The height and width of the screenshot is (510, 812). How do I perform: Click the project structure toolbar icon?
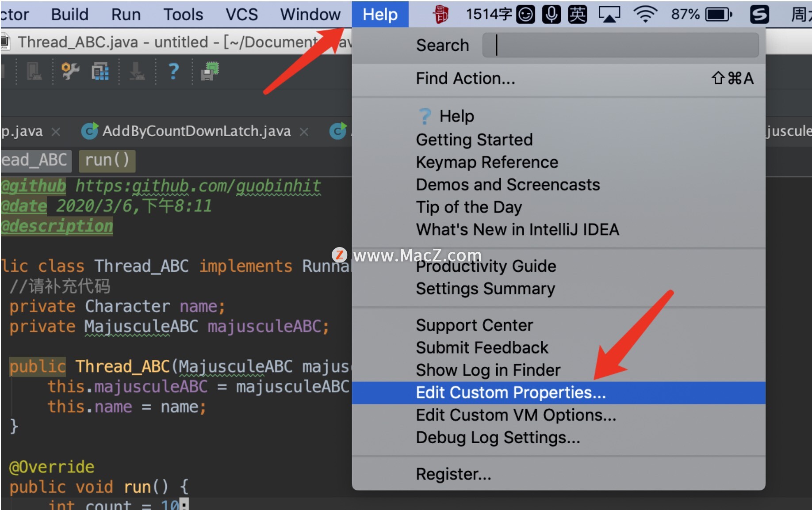tap(100, 71)
